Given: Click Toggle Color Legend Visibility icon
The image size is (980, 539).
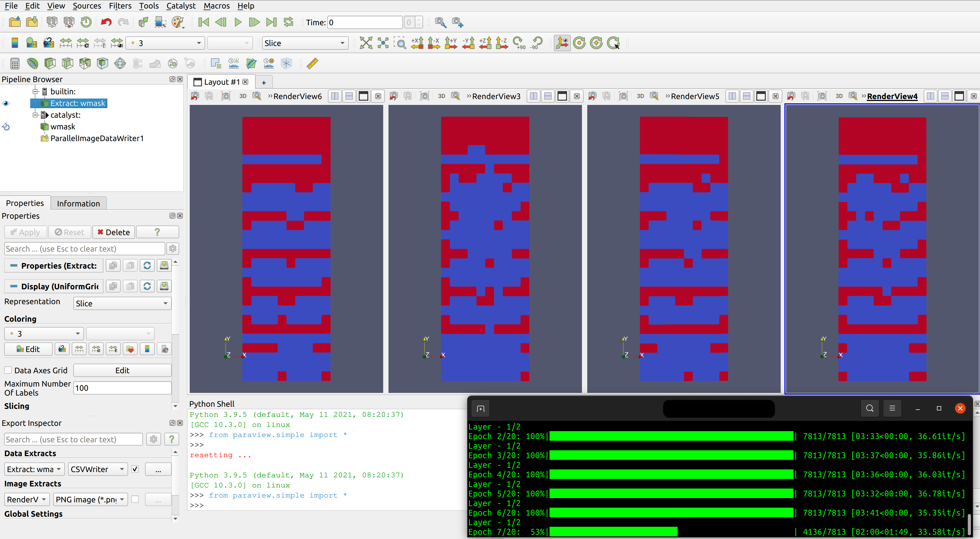Looking at the screenshot, I should [x=14, y=43].
